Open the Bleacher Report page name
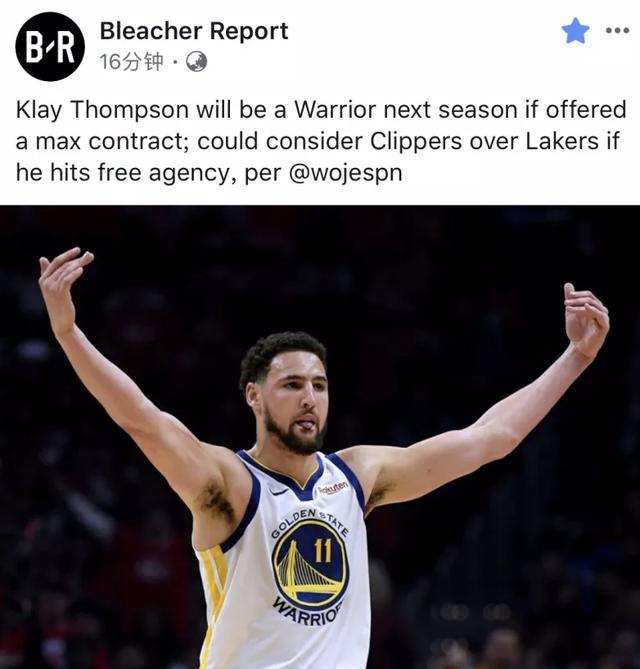 pyautogui.click(x=194, y=31)
